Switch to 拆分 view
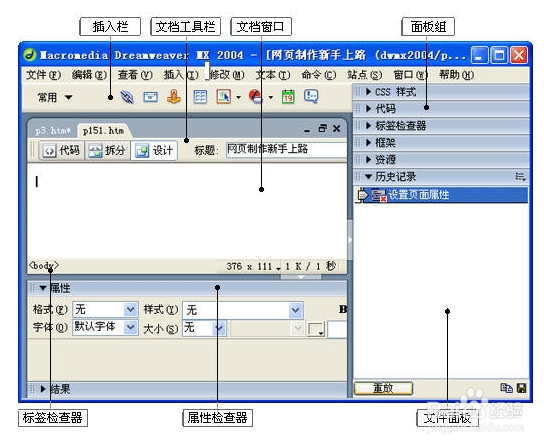This screenshot has height=447, width=557. (107, 151)
